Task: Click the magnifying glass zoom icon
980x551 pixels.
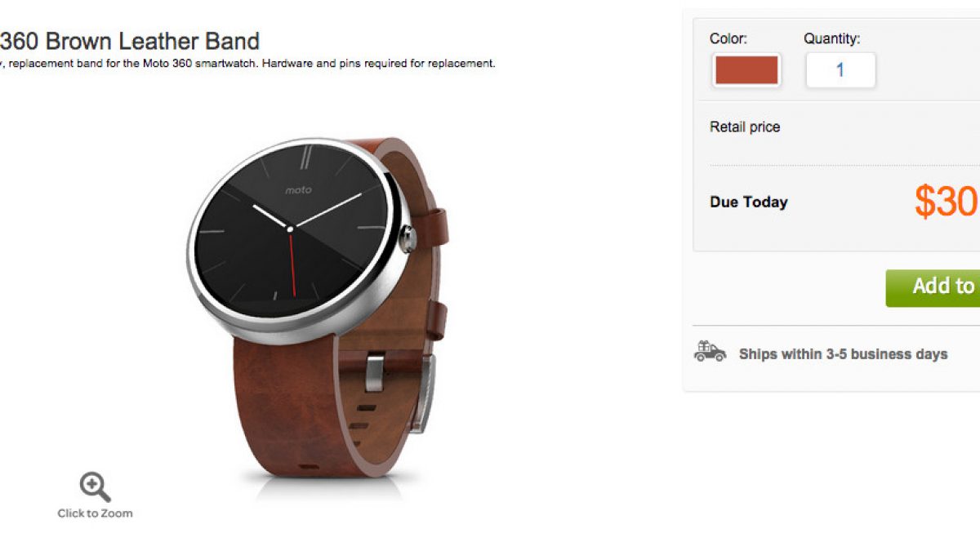Action: [95, 487]
